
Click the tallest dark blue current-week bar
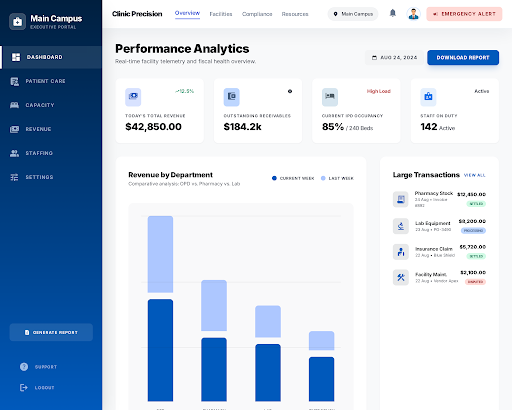click(160, 350)
